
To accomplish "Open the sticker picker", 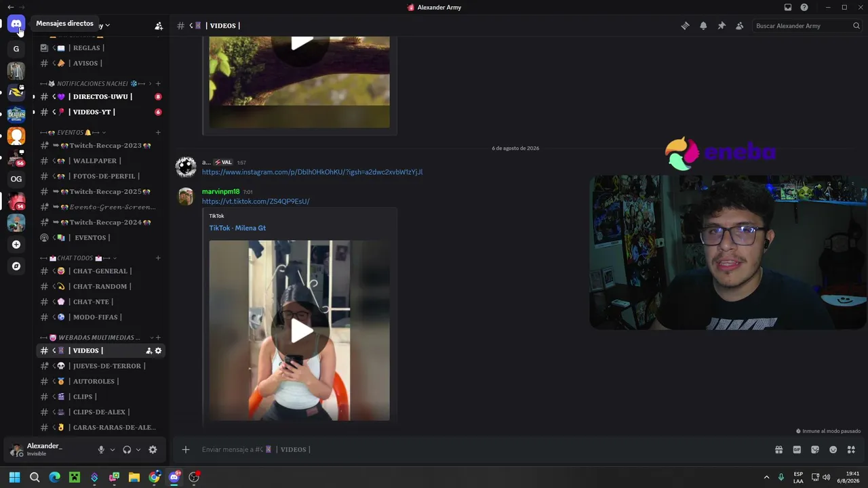I will (x=815, y=449).
